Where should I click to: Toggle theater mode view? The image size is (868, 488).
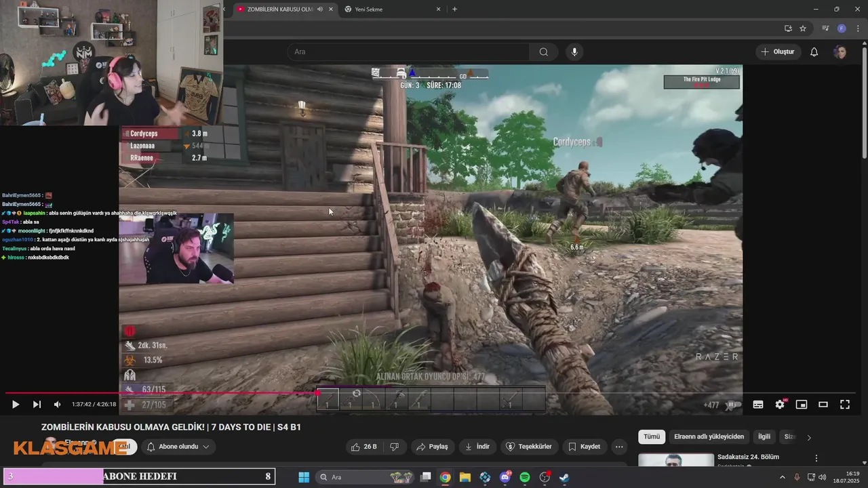click(823, 405)
